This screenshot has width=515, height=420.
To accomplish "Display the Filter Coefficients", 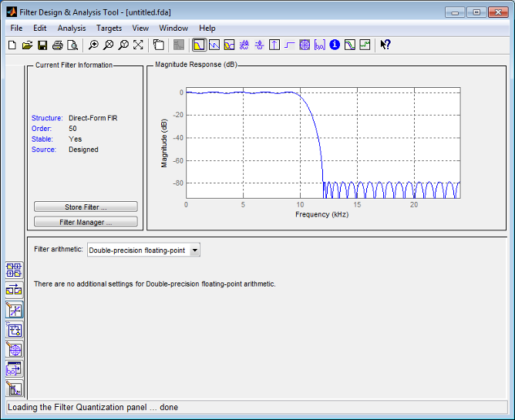I will 320,45.
